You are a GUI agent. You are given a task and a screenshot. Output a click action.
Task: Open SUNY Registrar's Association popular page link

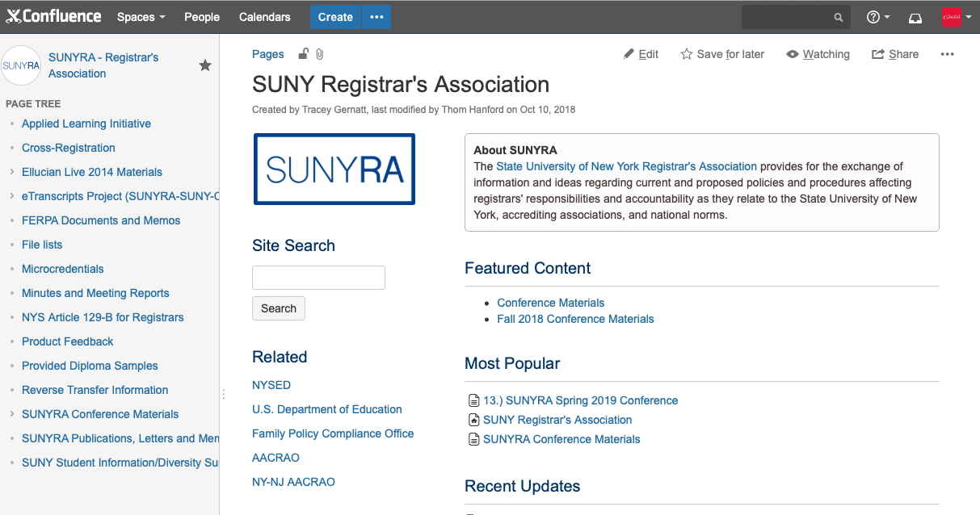(x=557, y=420)
